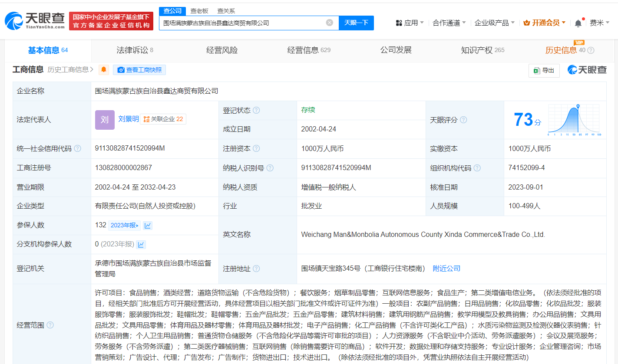
Task: Click the 天眼一下 search button
Action: tap(356, 23)
